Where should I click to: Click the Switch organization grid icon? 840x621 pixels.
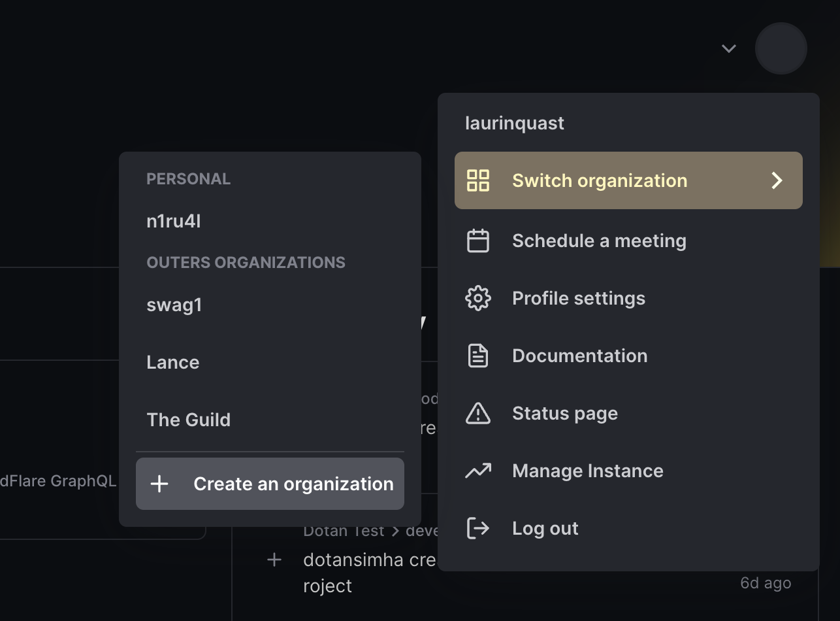(x=479, y=180)
